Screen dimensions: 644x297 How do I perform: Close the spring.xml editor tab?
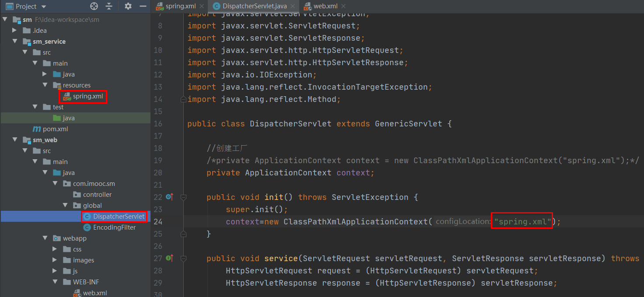(x=202, y=6)
